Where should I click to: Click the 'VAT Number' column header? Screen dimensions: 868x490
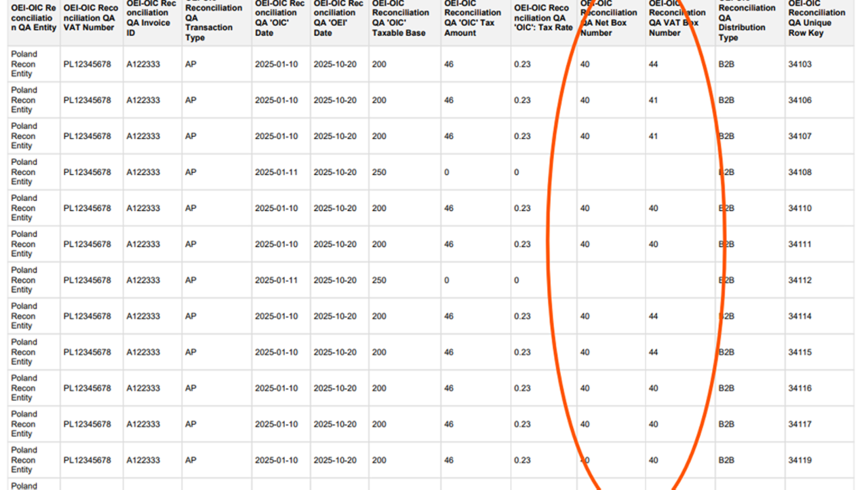[x=91, y=18]
